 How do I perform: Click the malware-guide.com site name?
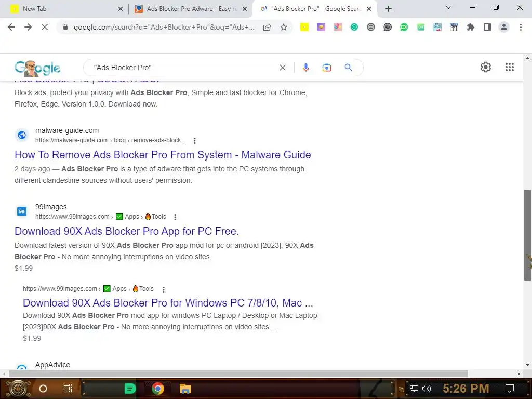tap(67, 130)
